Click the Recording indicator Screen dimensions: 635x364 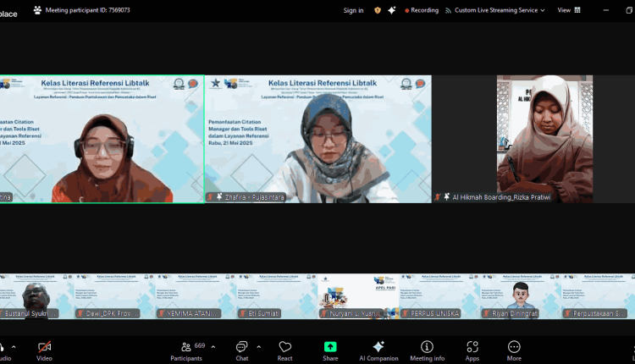coord(422,10)
